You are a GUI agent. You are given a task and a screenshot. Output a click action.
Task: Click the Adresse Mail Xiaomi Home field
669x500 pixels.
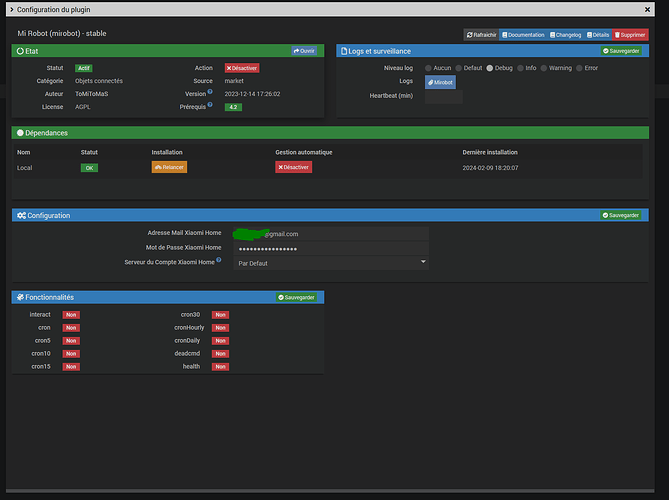pyautogui.click(x=331, y=234)
